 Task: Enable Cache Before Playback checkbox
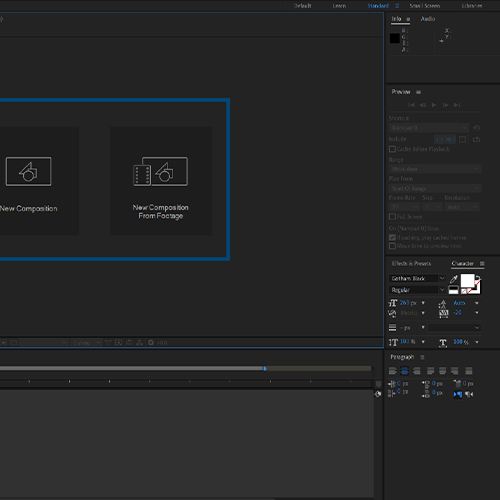coord(393,149)
